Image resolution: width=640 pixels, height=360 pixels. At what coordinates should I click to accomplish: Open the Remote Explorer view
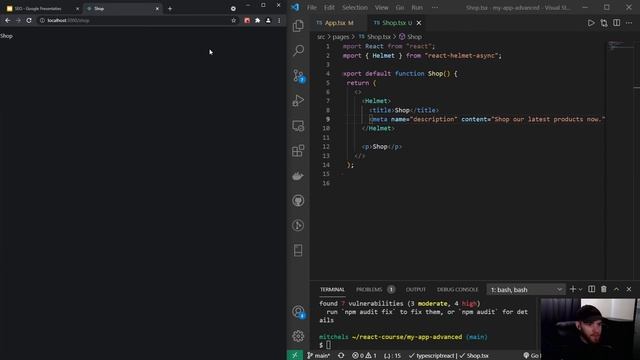pos(298,126)
